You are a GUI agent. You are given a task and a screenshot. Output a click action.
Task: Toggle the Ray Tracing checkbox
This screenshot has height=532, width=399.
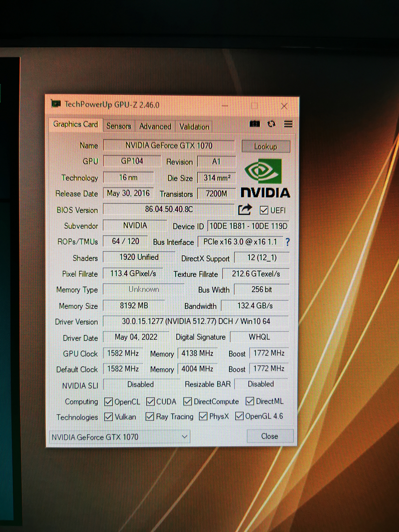(150, 416)
